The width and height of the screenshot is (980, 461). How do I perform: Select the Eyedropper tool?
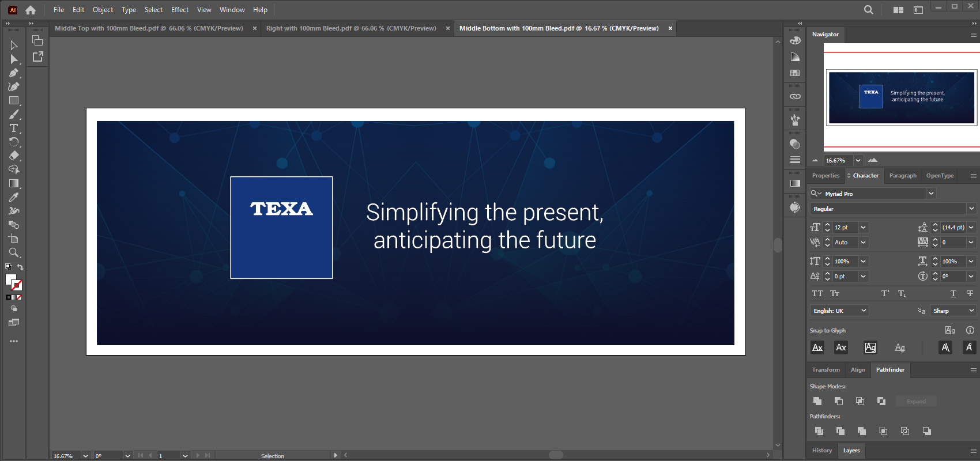pos(14,197)
